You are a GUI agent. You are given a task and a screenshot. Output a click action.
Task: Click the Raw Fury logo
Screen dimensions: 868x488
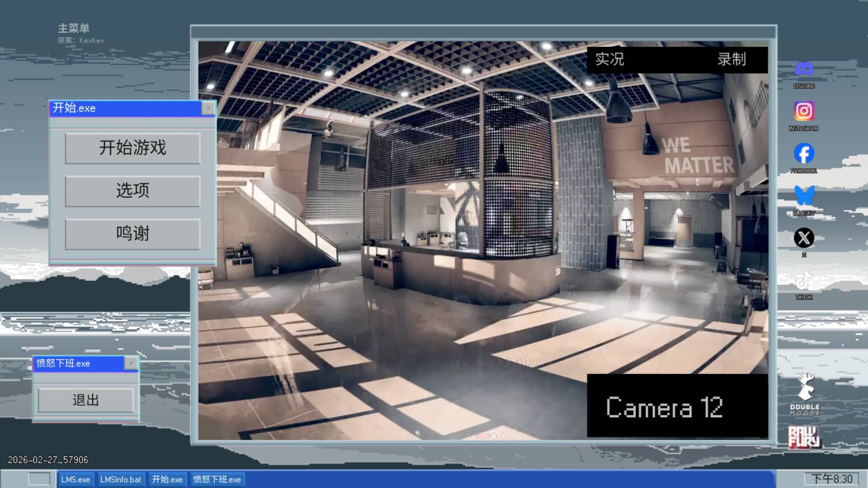(x=804, y=437)
